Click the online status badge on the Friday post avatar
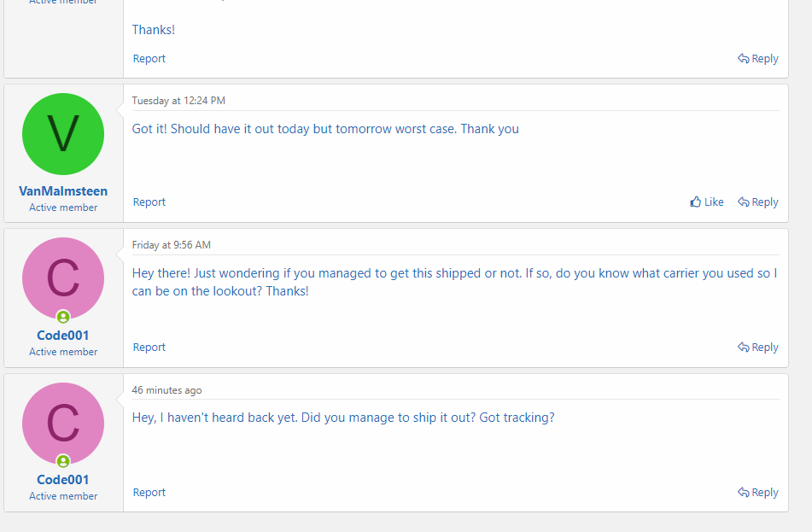 click(x=63, y=317)
